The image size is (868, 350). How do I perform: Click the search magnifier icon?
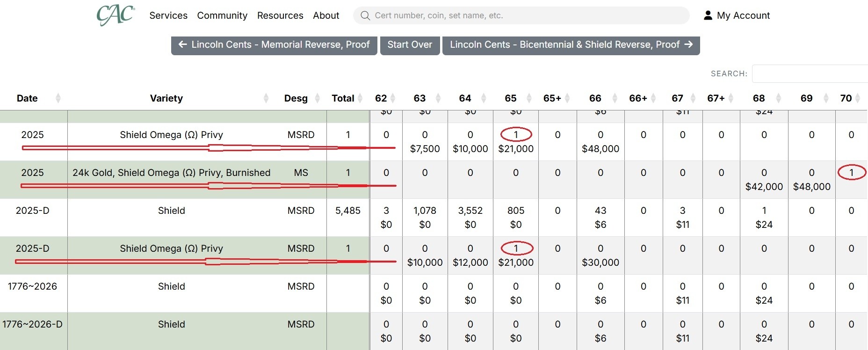365,15
